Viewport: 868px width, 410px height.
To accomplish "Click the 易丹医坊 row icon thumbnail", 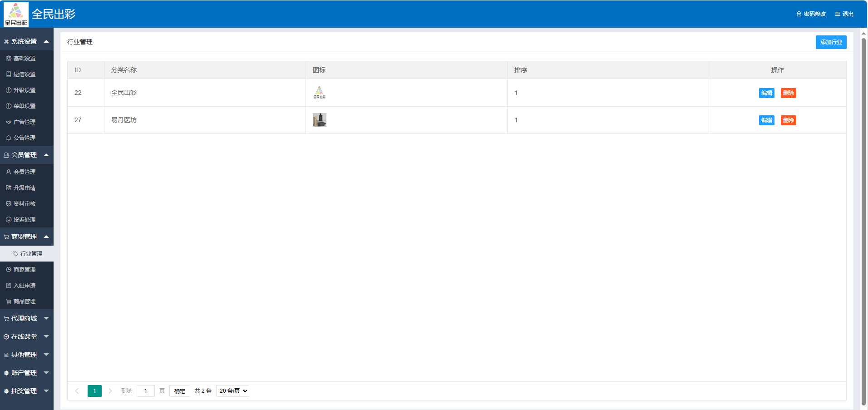I will (320, 120).
